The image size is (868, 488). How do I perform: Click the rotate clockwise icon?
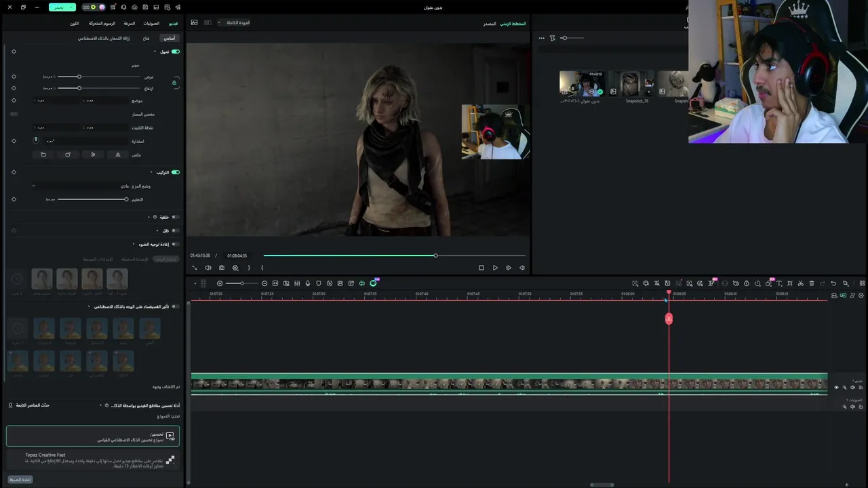click(68, 155)
